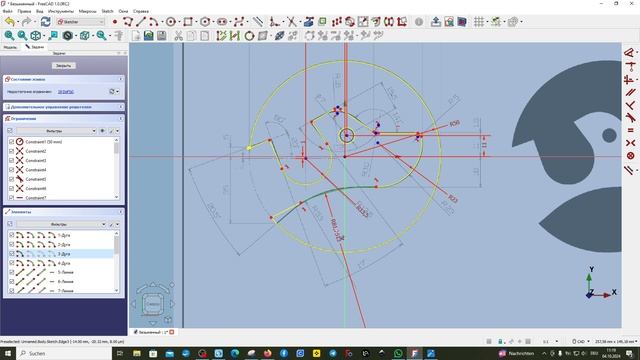The height and width of the screenshot is (360, 640).
Task: Click the equal constraint icon in right toolbar
Action: (x=630, y=130)
